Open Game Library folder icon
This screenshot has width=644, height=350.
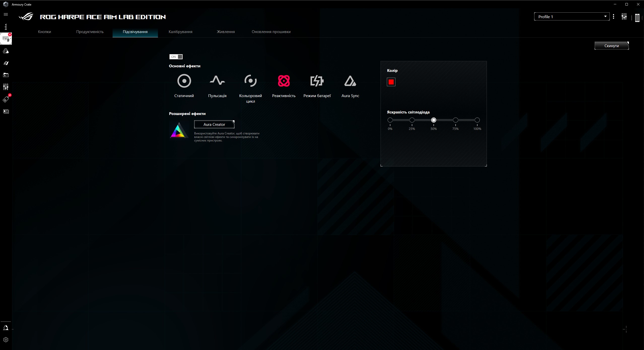6,75
